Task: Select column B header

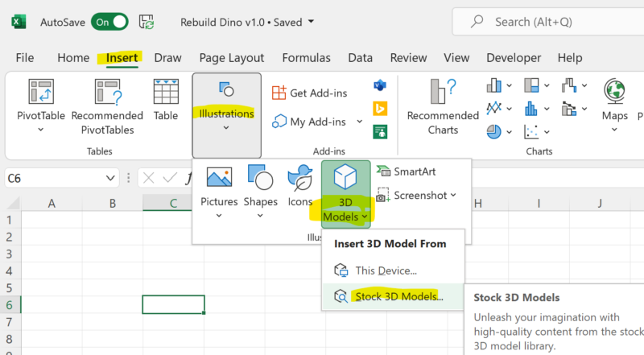Action: pyautogui.click(x=113, y=204)
